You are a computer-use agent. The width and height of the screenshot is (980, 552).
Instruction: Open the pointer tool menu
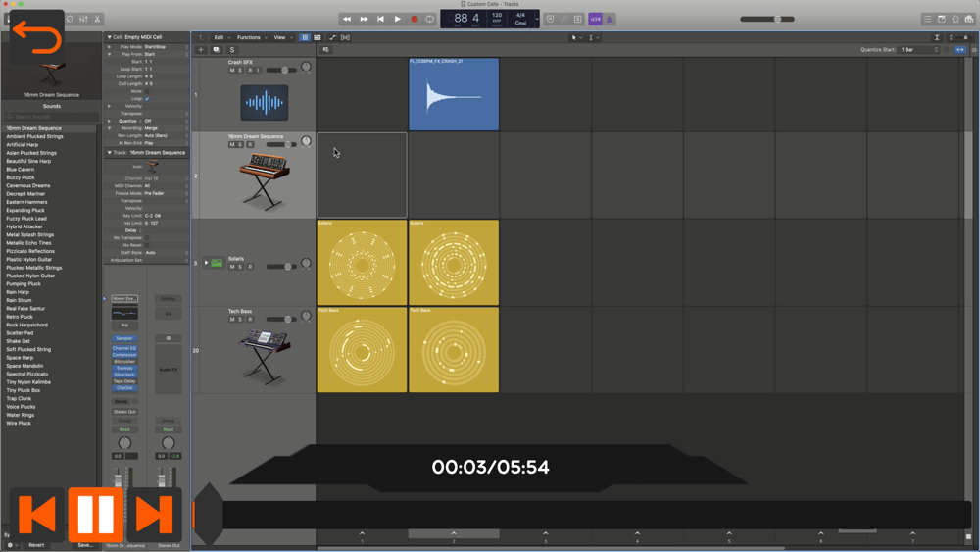pyautogui.click(x=576, y=37)
